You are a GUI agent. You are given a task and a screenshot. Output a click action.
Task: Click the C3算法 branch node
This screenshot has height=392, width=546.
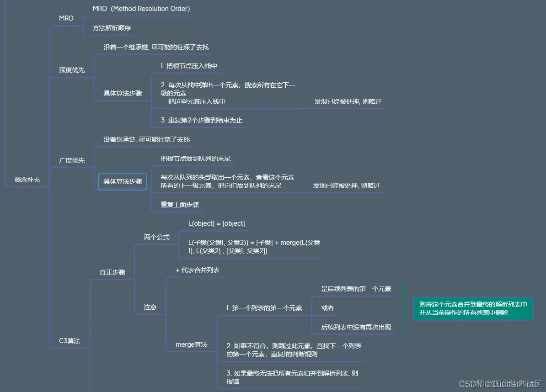[x=69, y=340]
